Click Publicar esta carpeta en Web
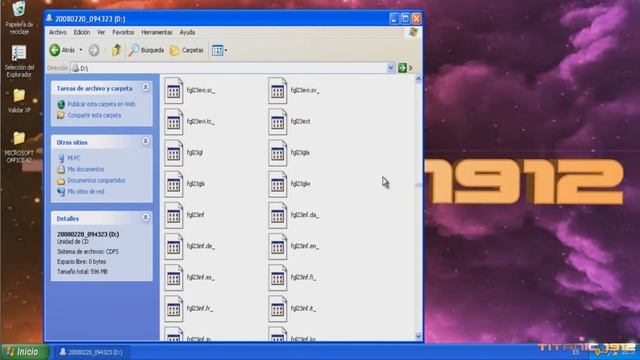This screenshot has height=360, width=640. pyautogui.click(x=101, y=104)
